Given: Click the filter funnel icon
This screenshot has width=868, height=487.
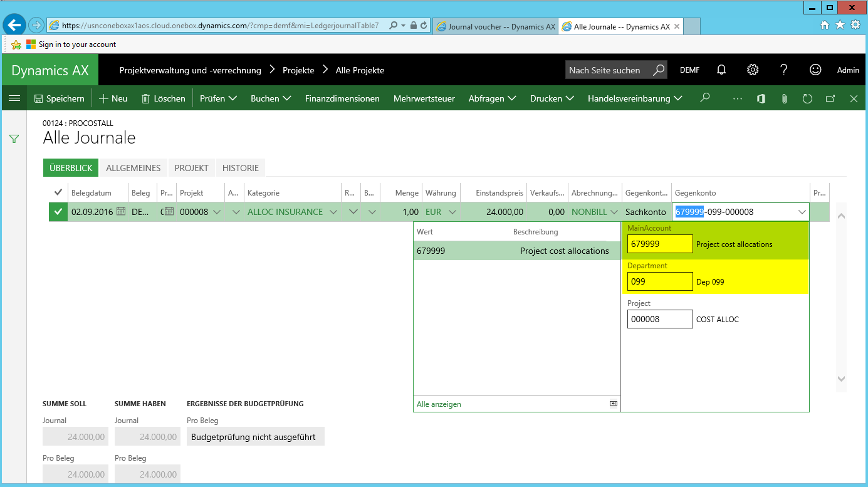Looking at the screenshot, I should coord(14,139).
